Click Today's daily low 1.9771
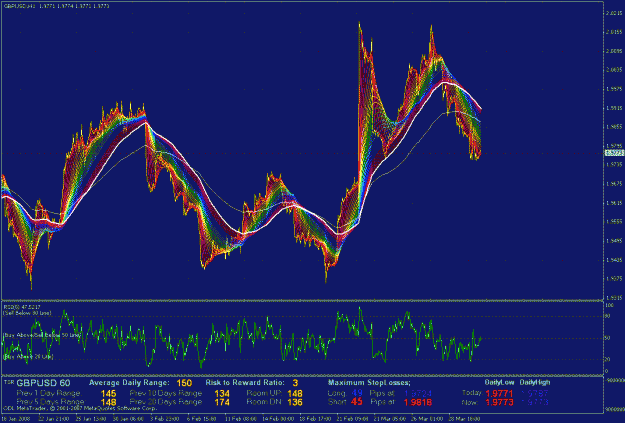Viewport: 625px width, 423px height. coord(499,394)
